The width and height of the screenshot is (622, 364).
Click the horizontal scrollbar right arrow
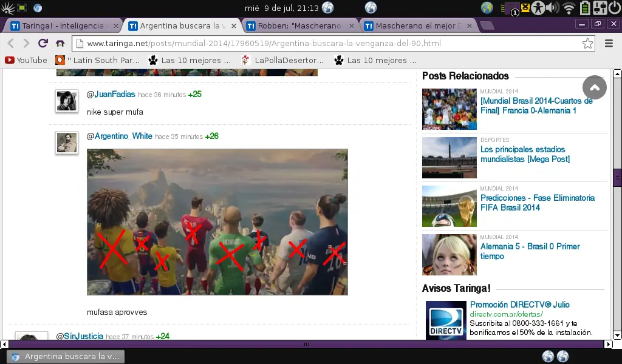609,344
